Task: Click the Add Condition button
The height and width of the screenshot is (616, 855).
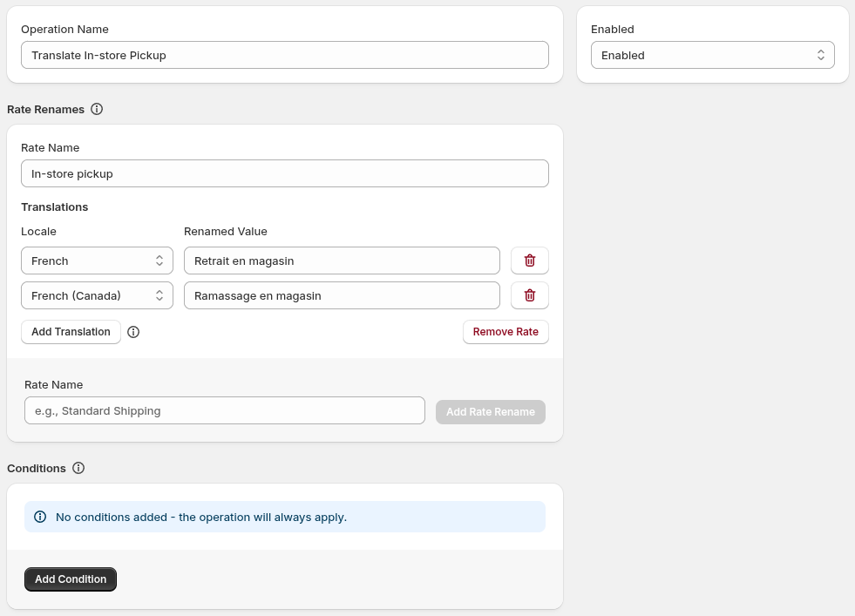Action: tap(71, 579)
